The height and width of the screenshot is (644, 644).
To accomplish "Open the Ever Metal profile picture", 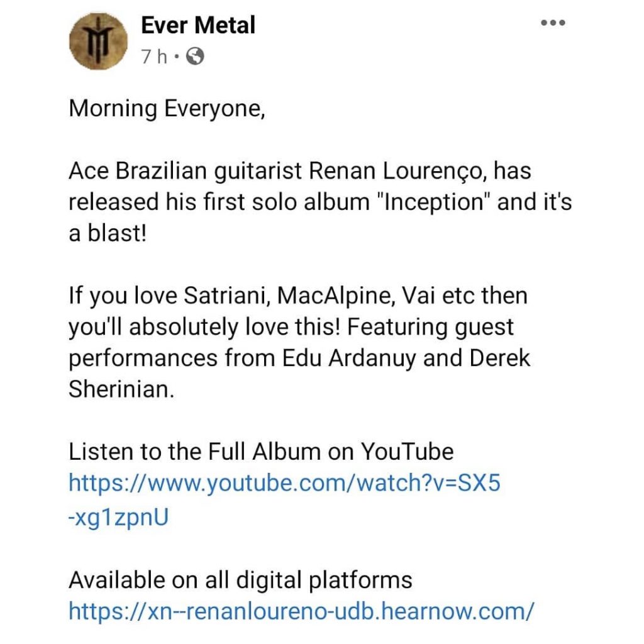I will 98,42.
